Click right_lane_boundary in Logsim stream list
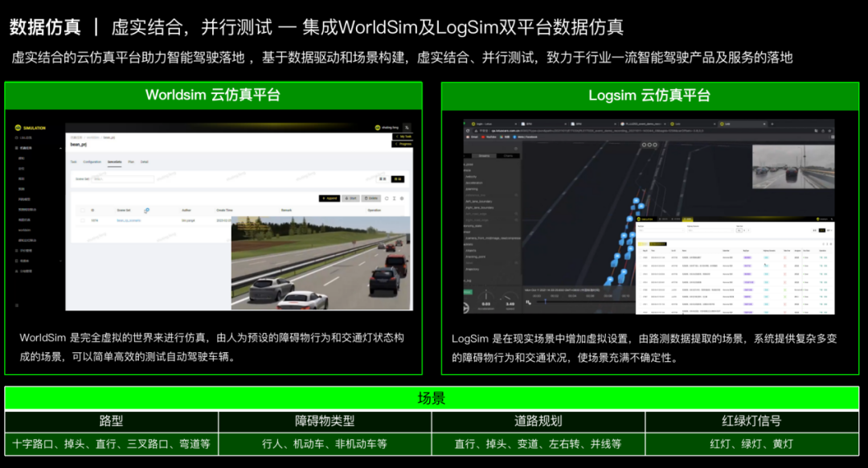Screen dimensions: 868x468 pos(480,207)
